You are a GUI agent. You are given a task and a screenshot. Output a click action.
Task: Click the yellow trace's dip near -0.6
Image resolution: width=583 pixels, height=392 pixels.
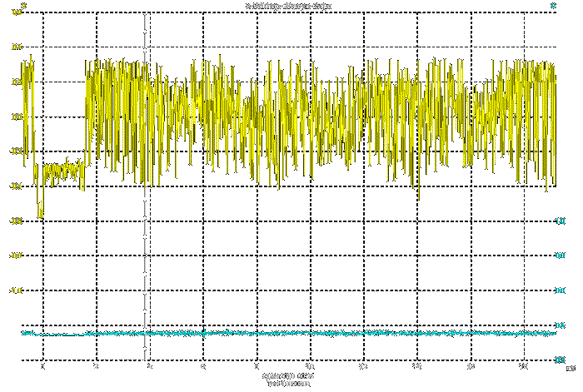[41, 213]
